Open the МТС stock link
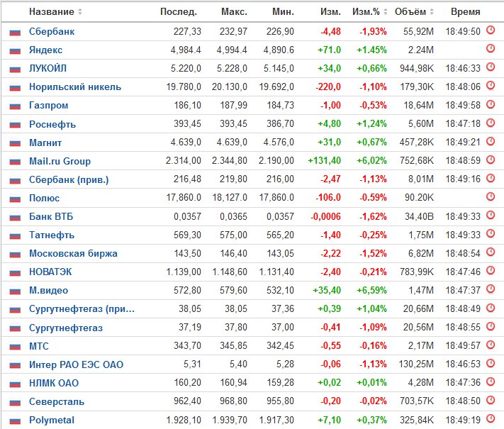 [x=39, y=346]
